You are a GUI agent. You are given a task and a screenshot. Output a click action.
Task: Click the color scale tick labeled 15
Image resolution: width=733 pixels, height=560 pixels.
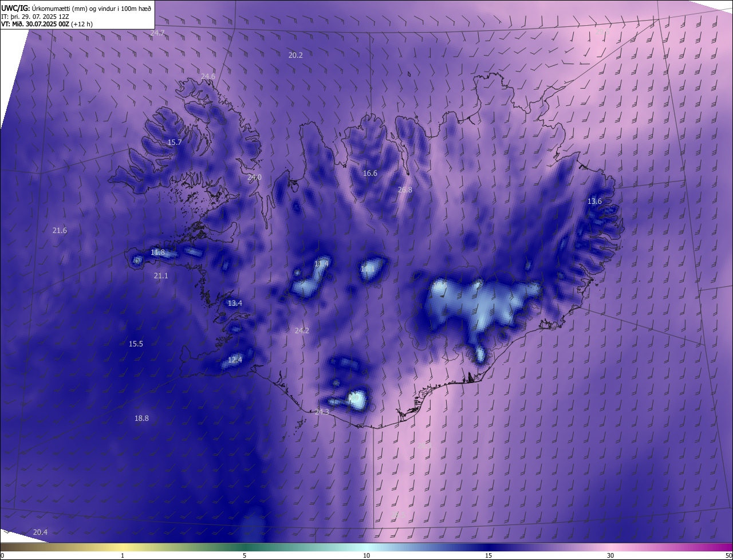coord(488,555)
